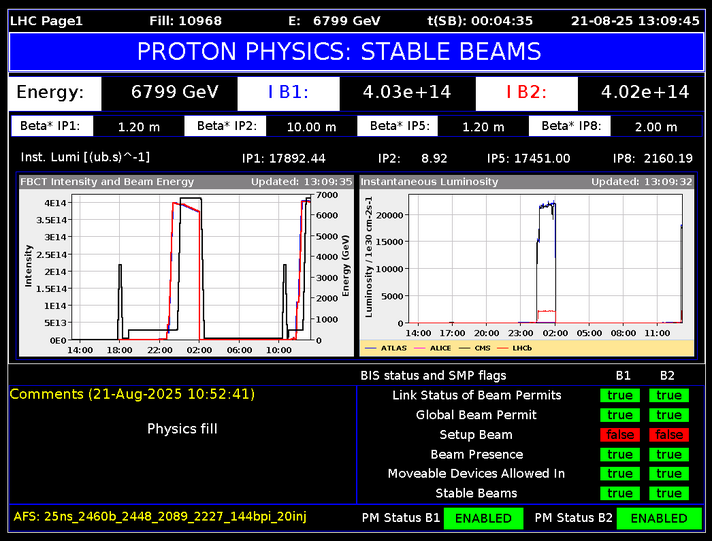Click the PM Status B1 ENABLED indicator
712x541 pixels.
pos(484,518)
